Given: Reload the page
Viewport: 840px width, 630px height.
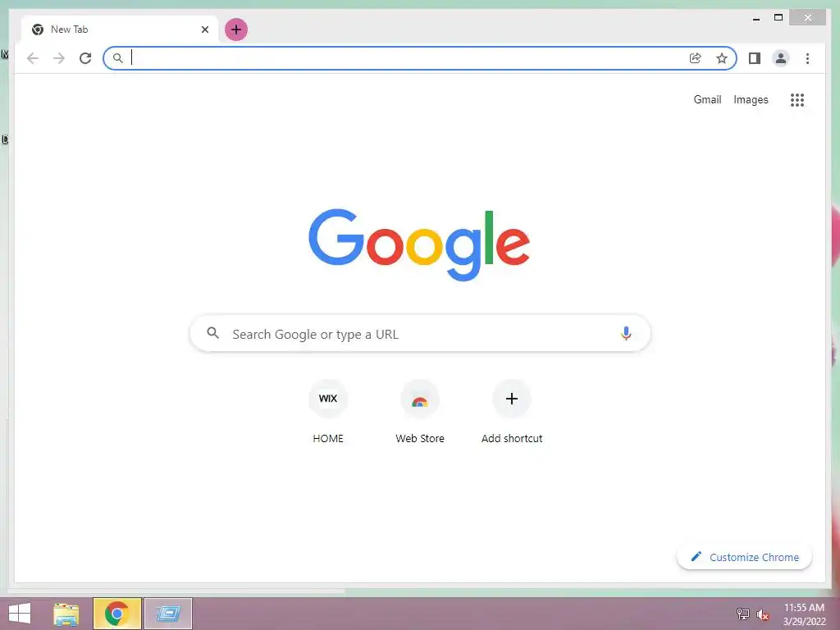Looking at the screenshot, I should click(85, 58).
